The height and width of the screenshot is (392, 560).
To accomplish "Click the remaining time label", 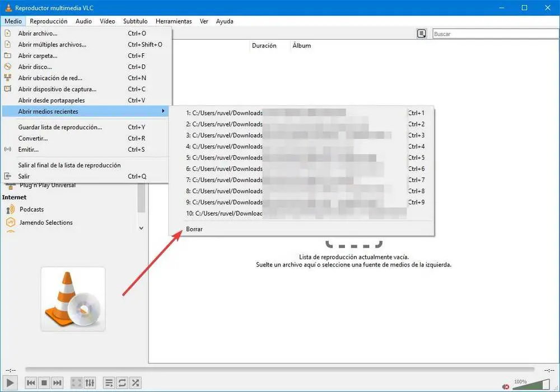I will pos(549,370).
